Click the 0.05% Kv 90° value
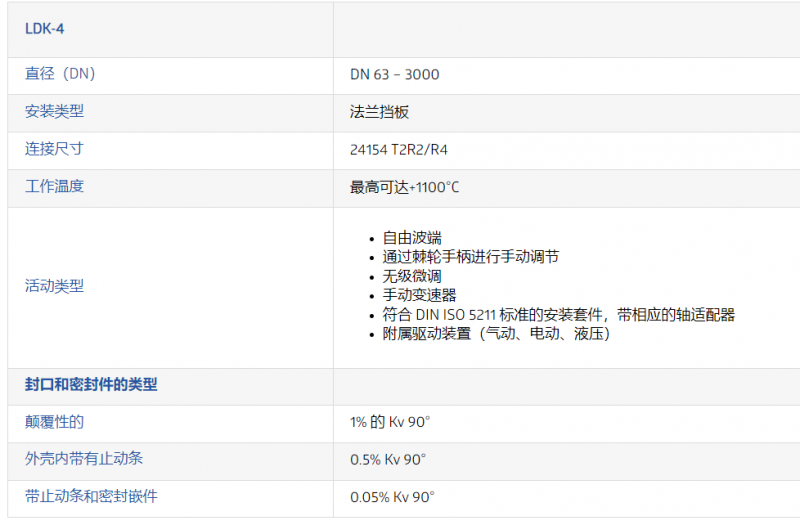Image resolution: width=800 pixels, height=525 pixels. (392, 497)
